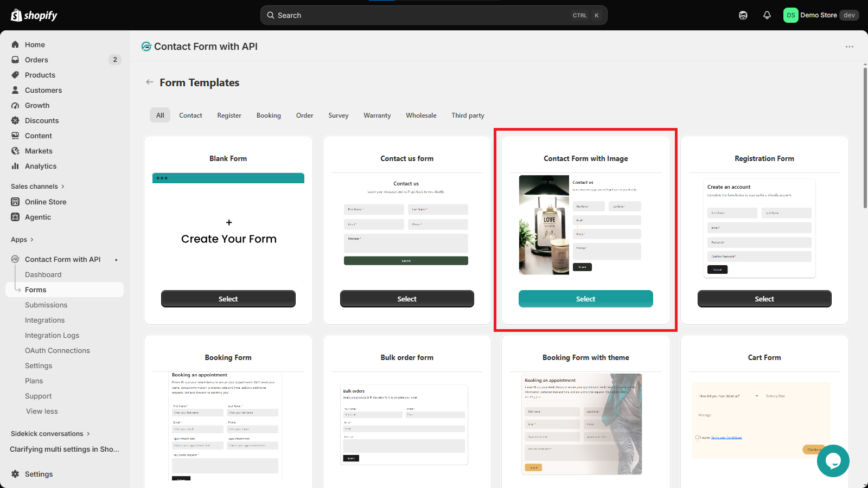Click the Cart Form preview
The width and height of the screenshot is (868, 488).
[x=761, y=420]
